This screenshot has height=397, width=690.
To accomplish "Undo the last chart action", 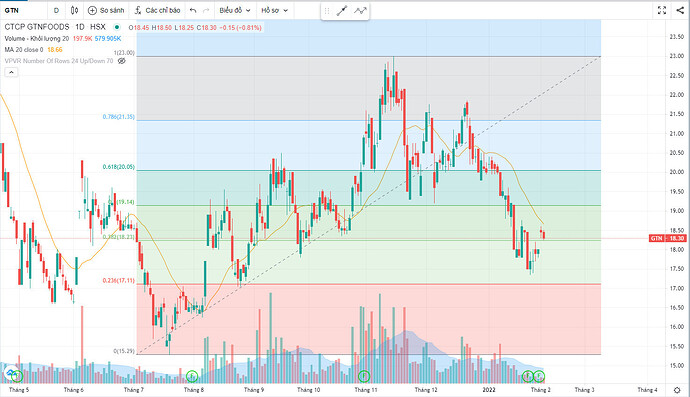I will [193, 10].
